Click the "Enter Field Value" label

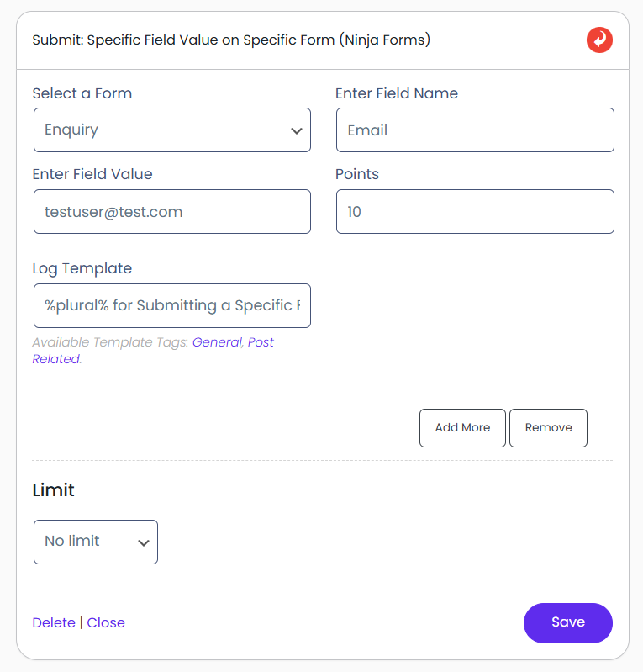[92, 174]
